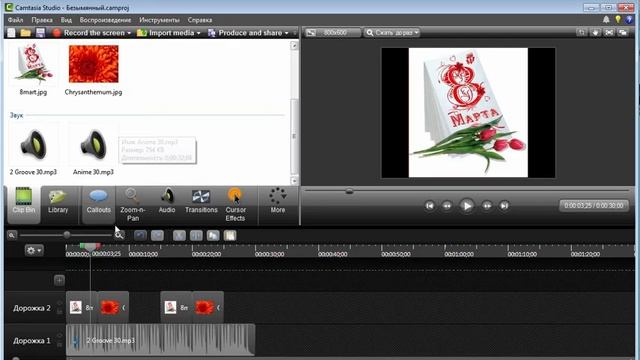Click the pan hand icon in preview toolbar

point(596,33)
